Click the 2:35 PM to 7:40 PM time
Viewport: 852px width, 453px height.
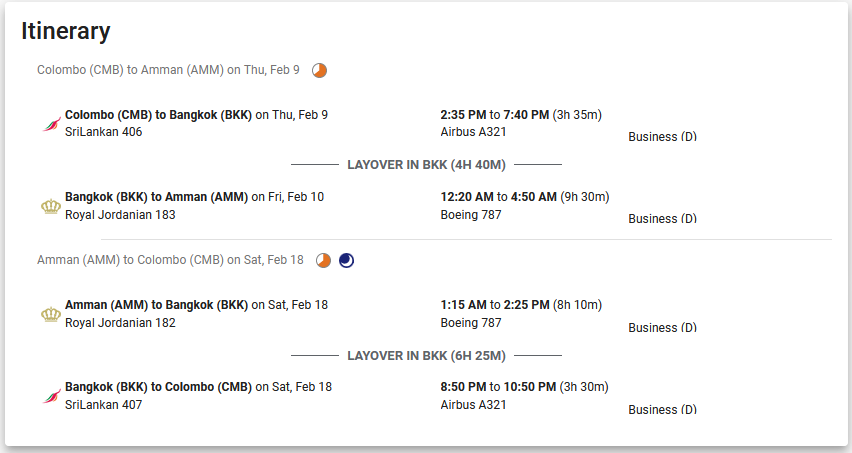click(x=494, y=115)
